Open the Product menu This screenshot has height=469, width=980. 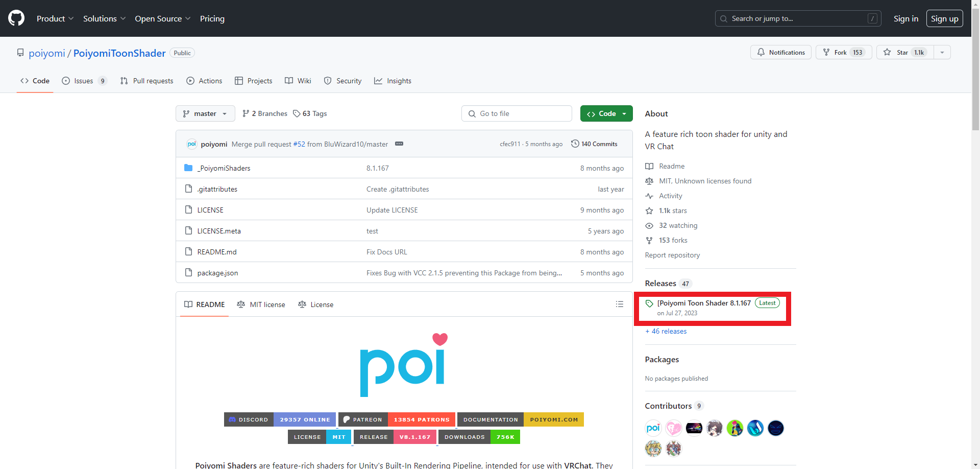55,18
